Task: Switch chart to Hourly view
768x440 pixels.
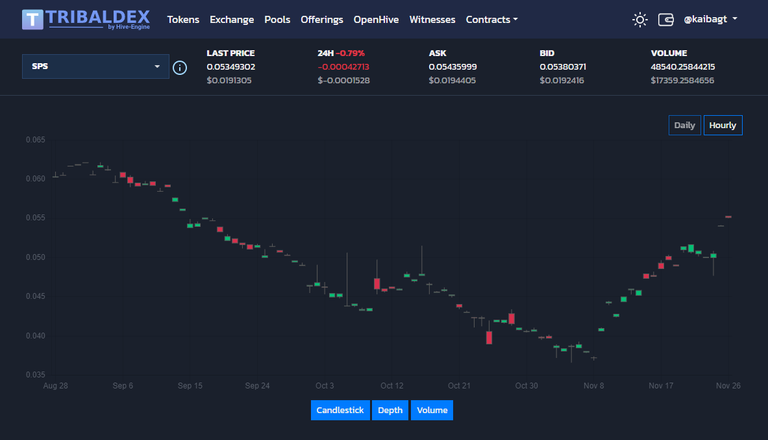Action: [723, 125]
